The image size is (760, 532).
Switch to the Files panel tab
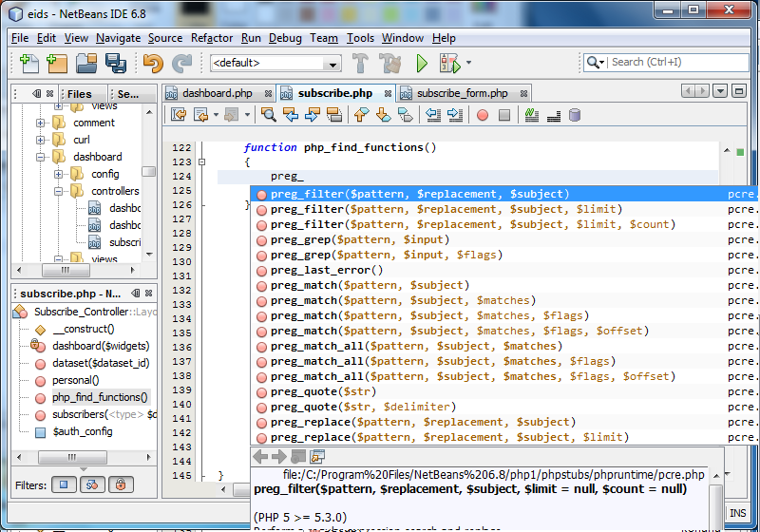(79, 94)
